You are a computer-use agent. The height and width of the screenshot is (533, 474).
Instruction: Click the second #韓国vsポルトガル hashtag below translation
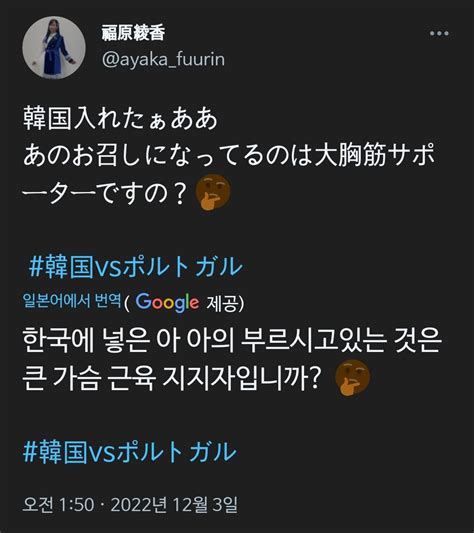coord(130,452)
